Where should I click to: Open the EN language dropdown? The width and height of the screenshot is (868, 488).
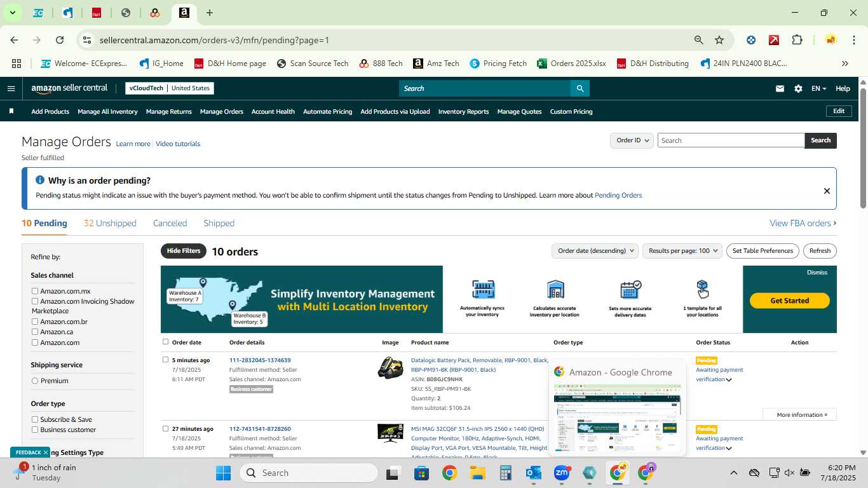tap(818, 88)
